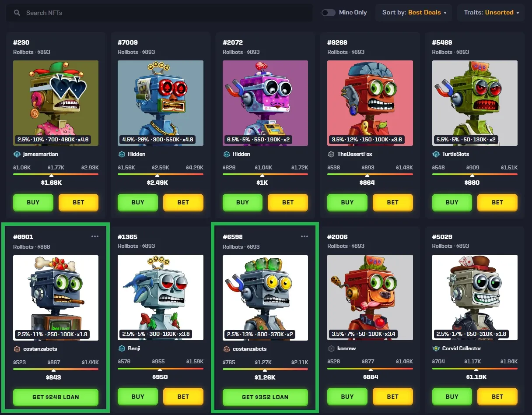
Task: Open the Sort by Best Deals dropdown
Action: 414,13
